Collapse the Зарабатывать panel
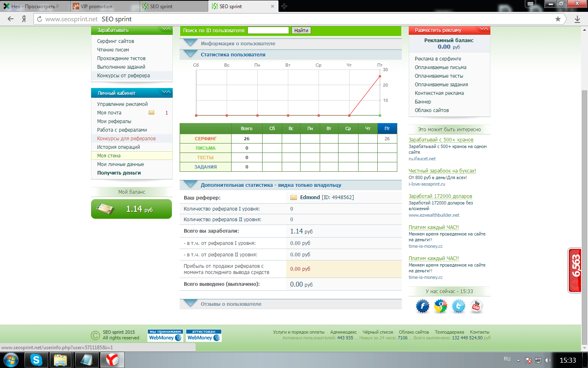The width and height of the screenshot is (588, 368). [166, 29]
